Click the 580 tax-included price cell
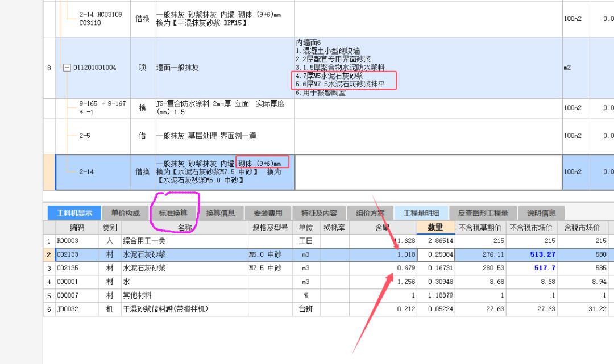 [582, 254]
